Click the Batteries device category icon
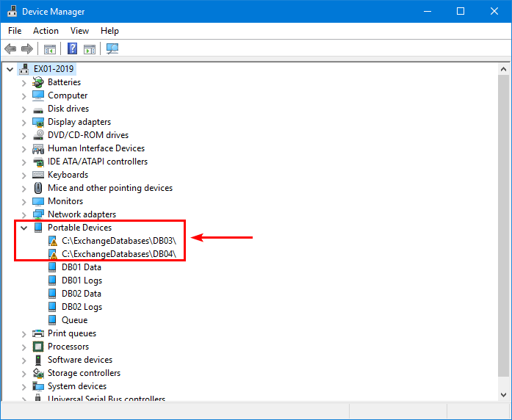512x420 pixels. click(x=38, y=82)
